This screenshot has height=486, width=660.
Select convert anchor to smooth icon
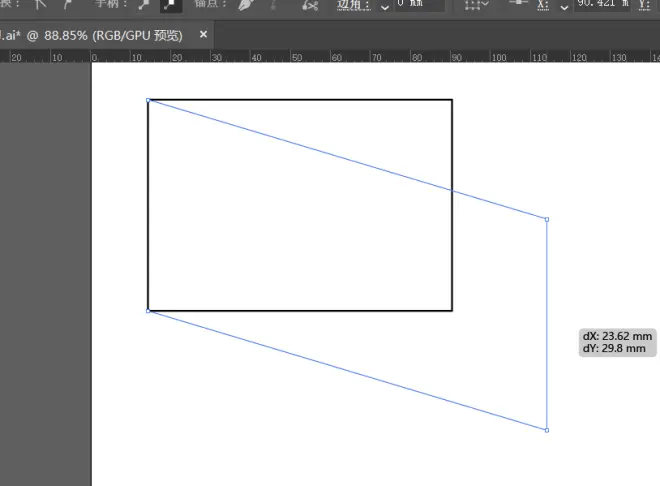point(68,5)
